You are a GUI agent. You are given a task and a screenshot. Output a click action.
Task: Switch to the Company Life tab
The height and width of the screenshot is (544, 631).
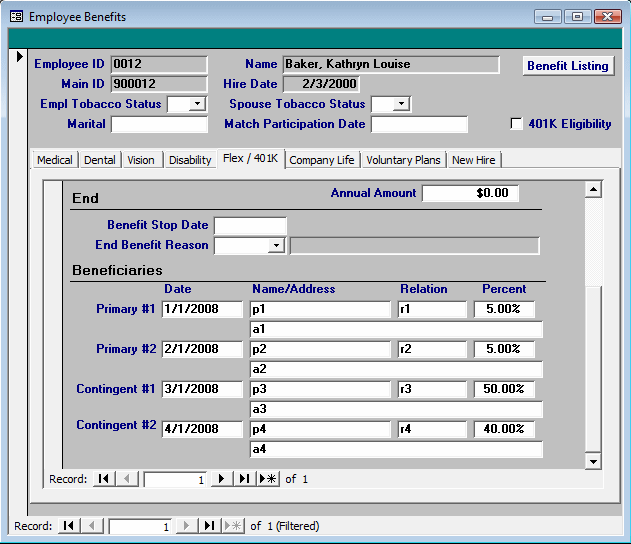(x=322, y=160)
